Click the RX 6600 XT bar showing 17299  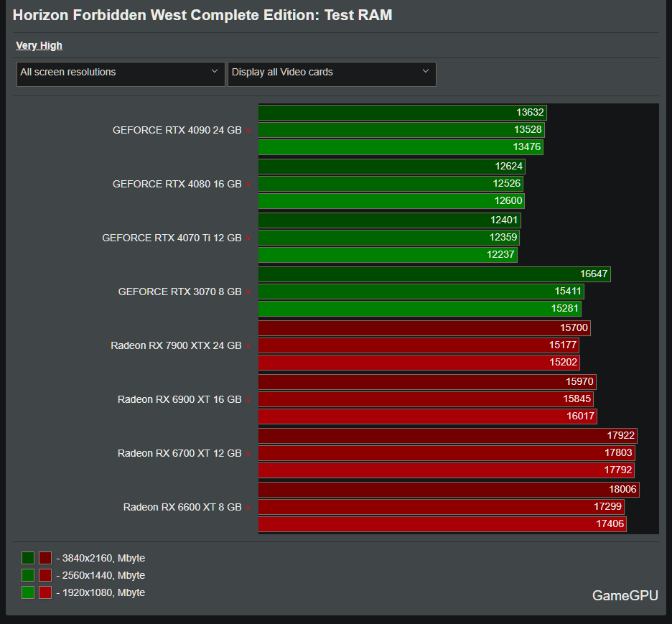(442, 506)
